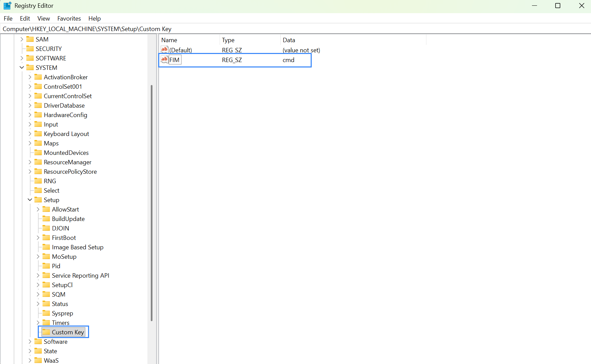Screen dimensions: 591x364
Task: Collapse the SYSTEM tree
Action: (x=22, y=67)
